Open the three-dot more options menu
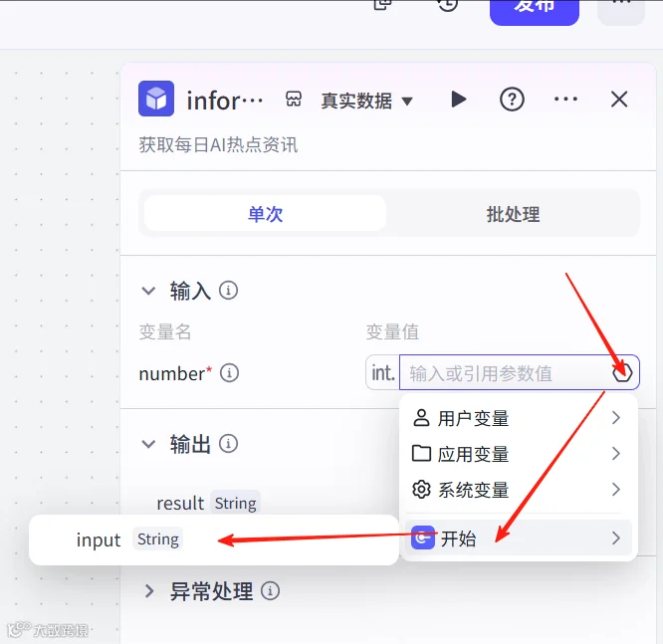This screenshot has height=644, width=663. (565, 100)
